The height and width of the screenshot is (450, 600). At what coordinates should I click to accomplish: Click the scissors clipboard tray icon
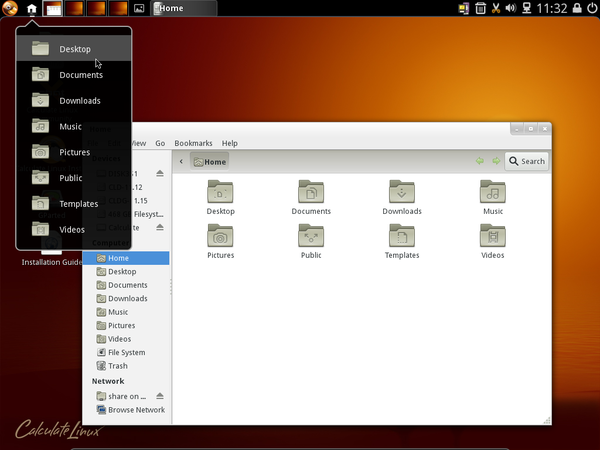[496, 8]
